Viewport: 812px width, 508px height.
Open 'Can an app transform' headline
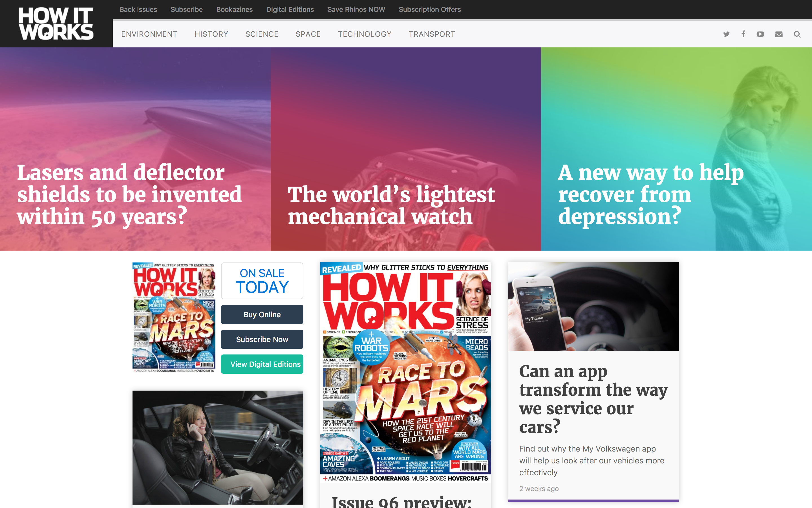point(593,399)
